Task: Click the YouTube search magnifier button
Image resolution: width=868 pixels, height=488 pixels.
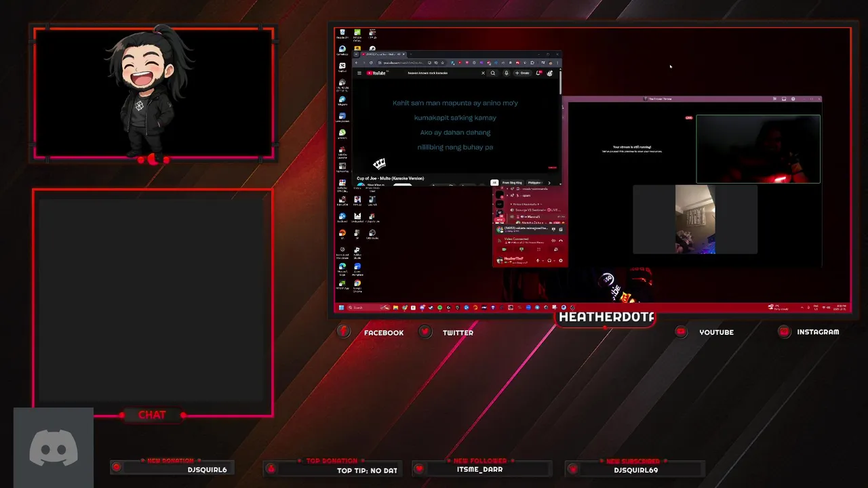Action: tap(493, 73)
